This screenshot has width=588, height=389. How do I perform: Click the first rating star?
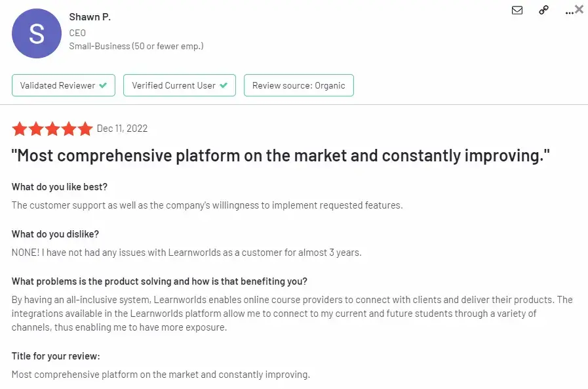click(20, 129)
